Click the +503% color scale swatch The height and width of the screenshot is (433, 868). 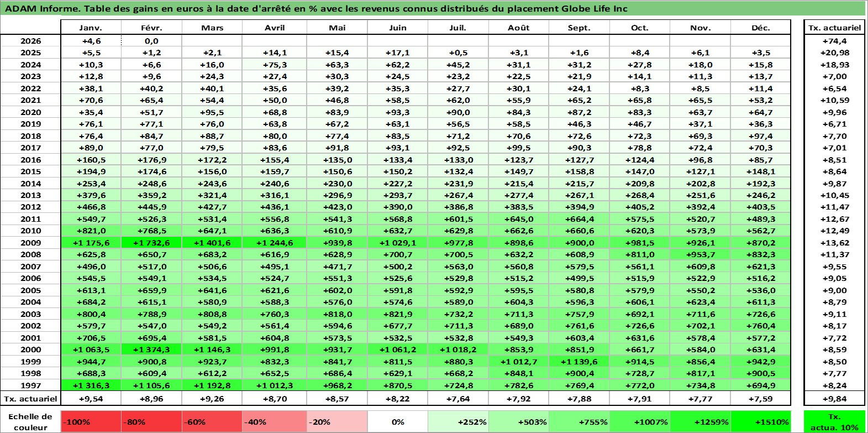(x=519, y=421)
